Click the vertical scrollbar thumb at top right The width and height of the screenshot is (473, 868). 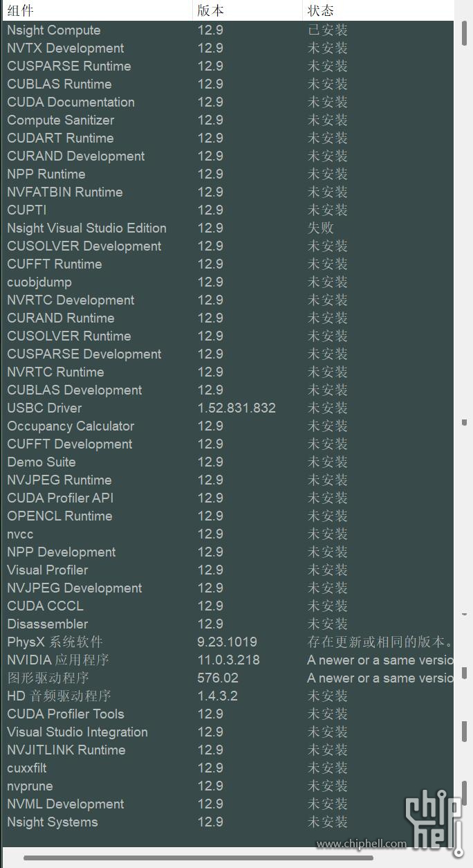click(x=464, y=33)
